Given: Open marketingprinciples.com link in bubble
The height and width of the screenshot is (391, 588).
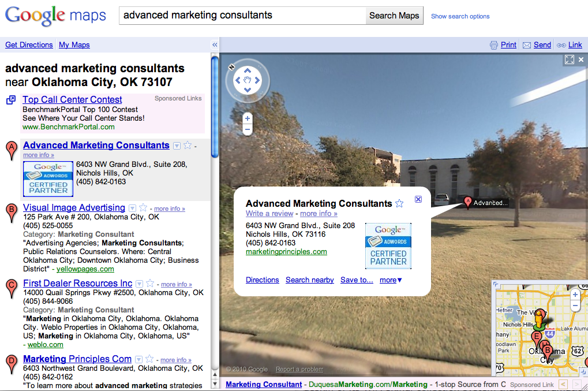Looking at the screenshot, I should (286, 252).
